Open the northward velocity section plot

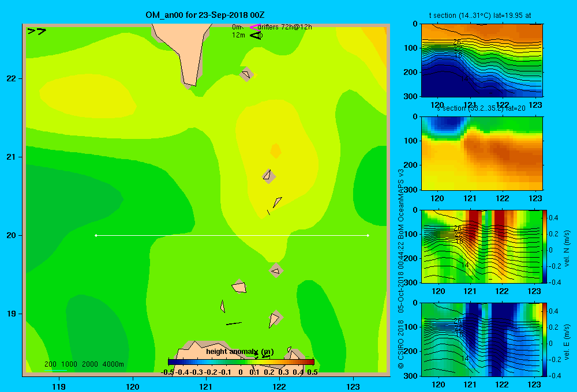coord(482,246)
